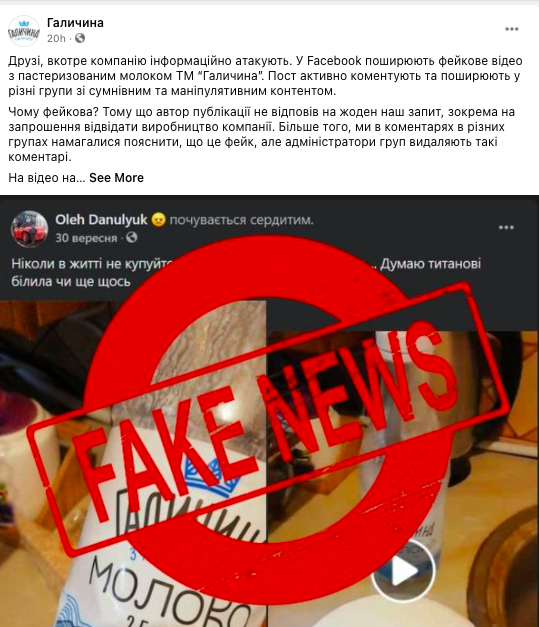Open the Галичина page profile picture

click(24, 31)
